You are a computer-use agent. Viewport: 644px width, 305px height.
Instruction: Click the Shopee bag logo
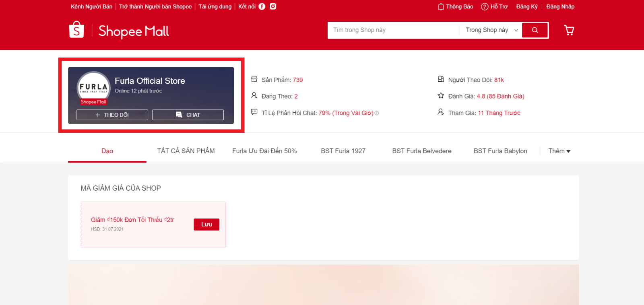(76, 30)
